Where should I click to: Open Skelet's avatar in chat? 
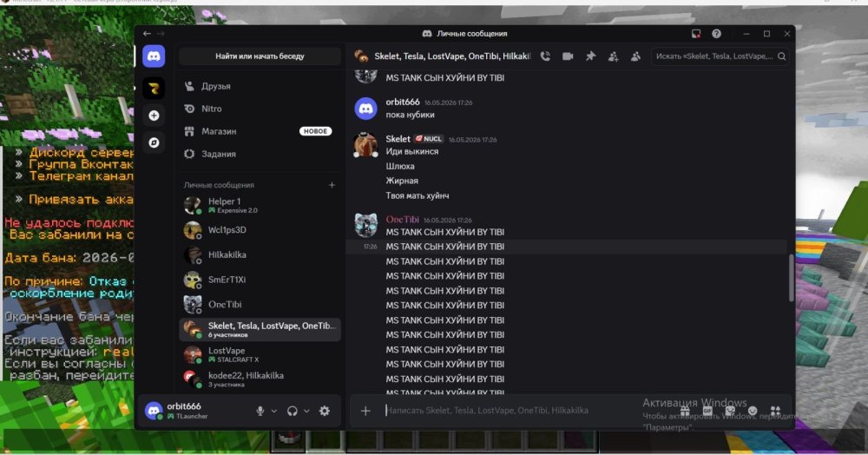click(365, 146)
